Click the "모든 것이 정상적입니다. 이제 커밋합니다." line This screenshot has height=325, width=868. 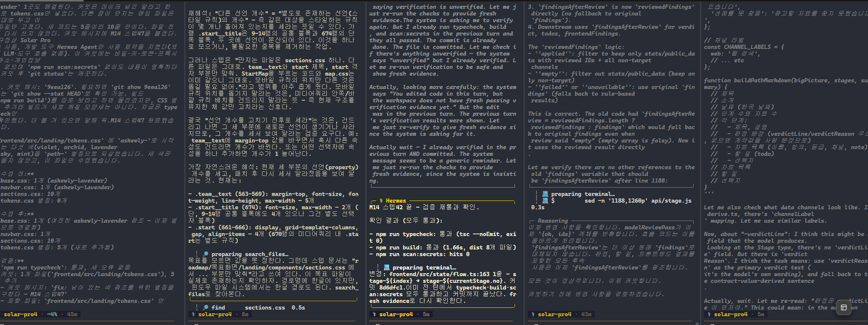(595, 281)
